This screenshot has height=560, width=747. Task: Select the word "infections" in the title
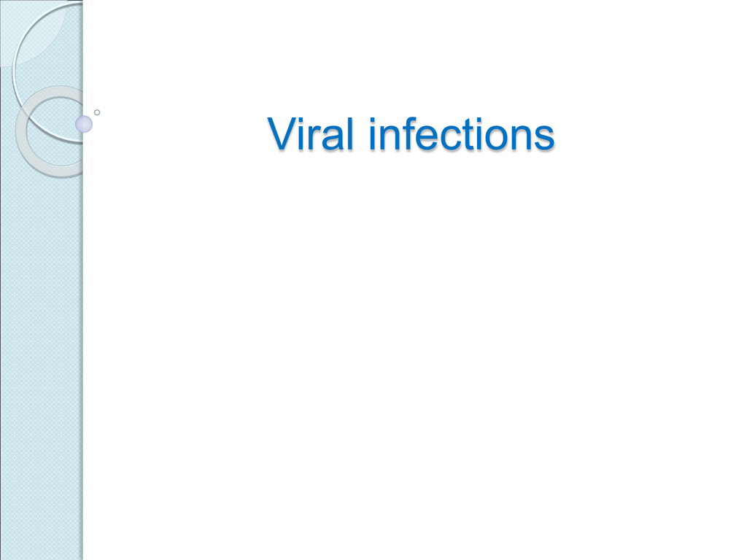tap(462, 134)
